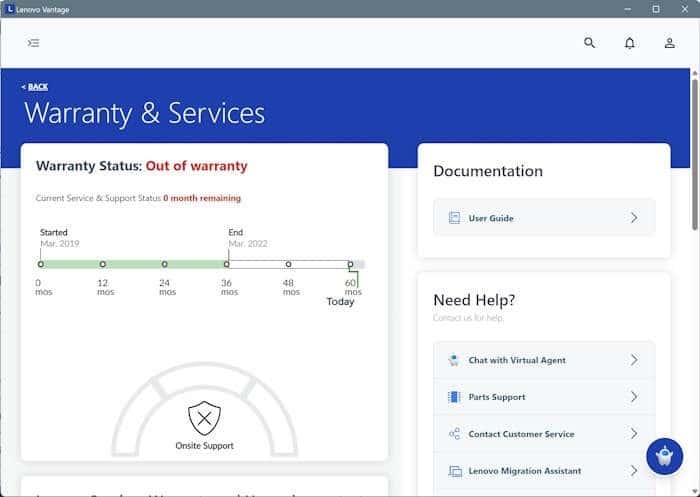Expand the User Guide chevron arrow

click(x=634, y=218)
